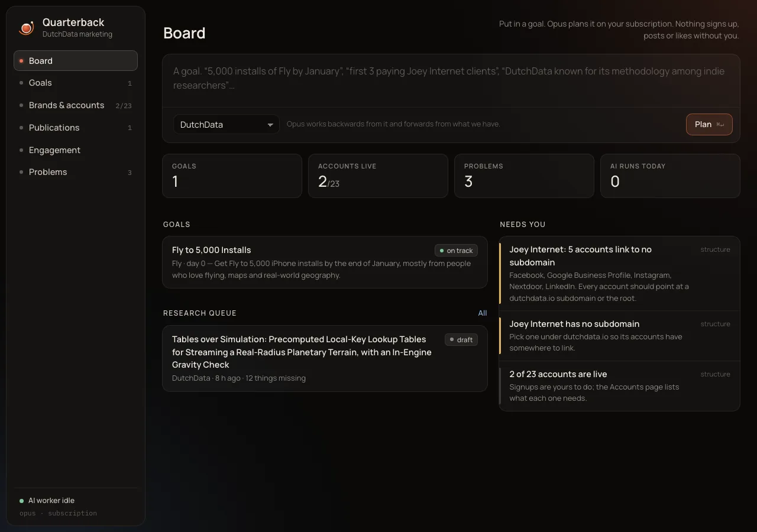Click the Quarterback logo icon
Viewport: 757px width, 532px height.
point(26,28)
